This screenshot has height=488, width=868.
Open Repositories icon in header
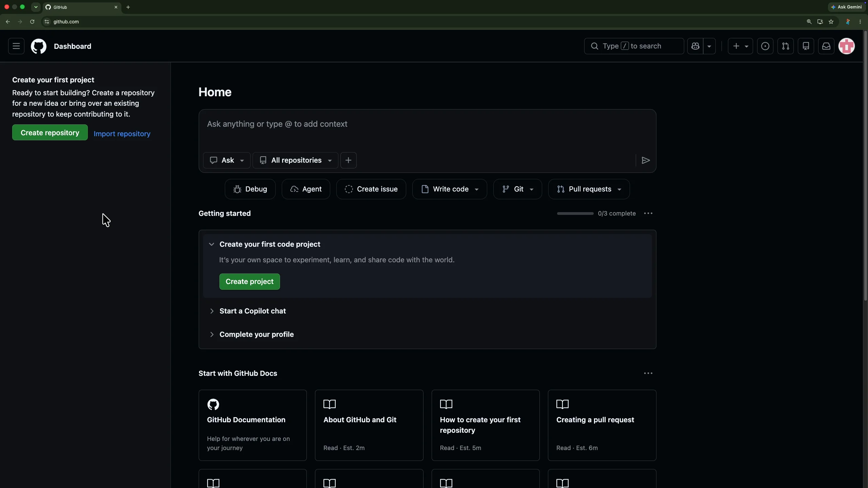pos(806,46)
